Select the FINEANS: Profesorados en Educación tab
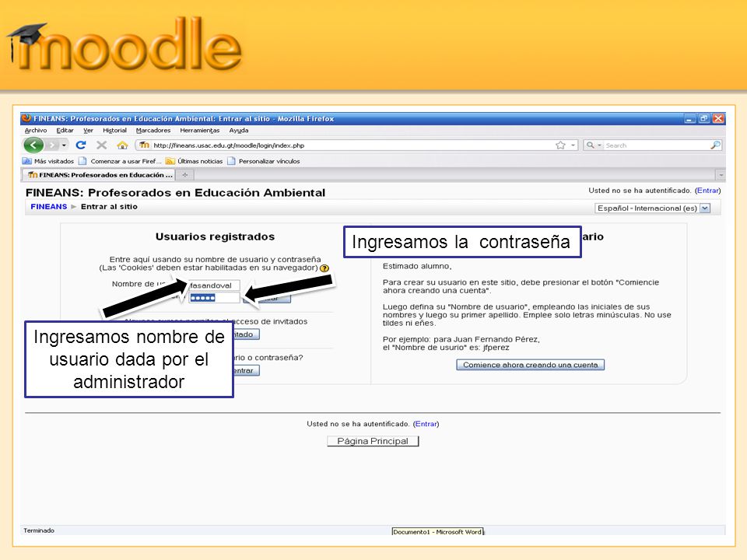 tap(98, 175)
